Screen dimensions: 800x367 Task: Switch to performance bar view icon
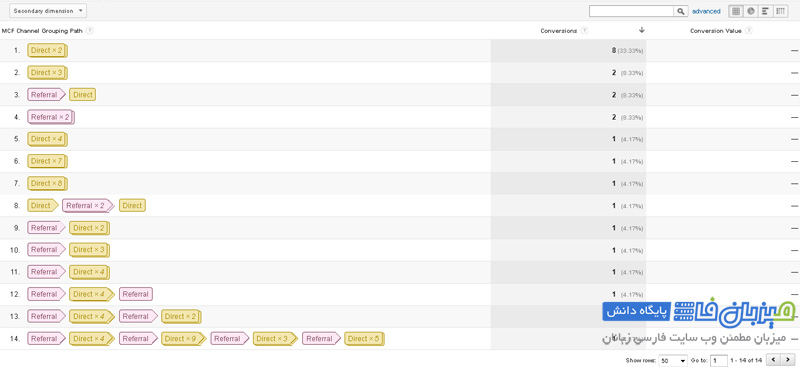pyautogui.click(x=765, y=11)
